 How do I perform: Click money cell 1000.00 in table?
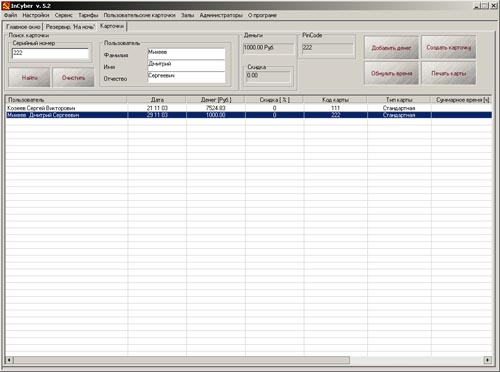[x=216, y=115]
